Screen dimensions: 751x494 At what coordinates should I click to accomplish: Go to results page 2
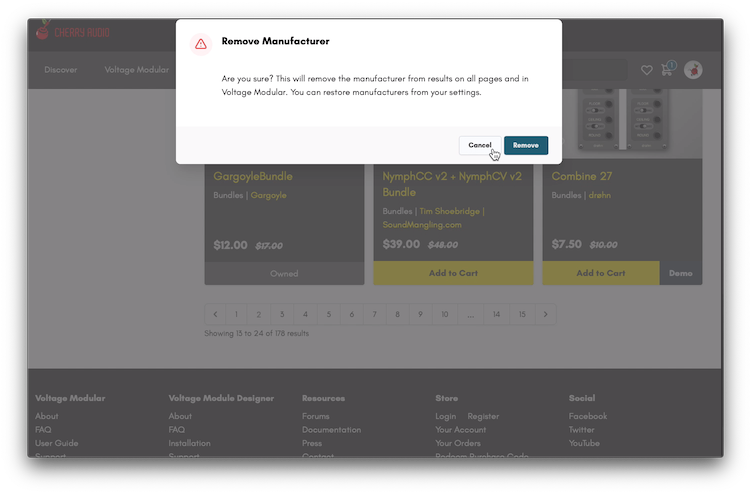tap(259, 314)
